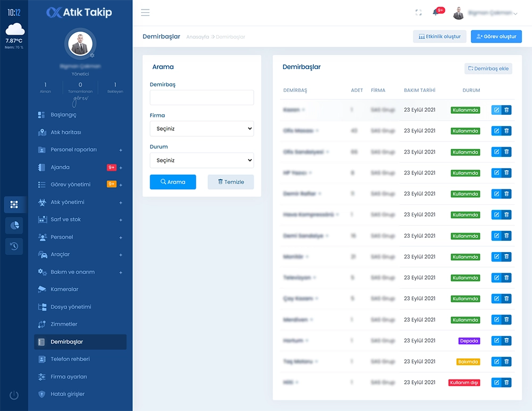532x411 pixels.
Task: Open the history clock icon in left rail
Action: coord(14,246)
